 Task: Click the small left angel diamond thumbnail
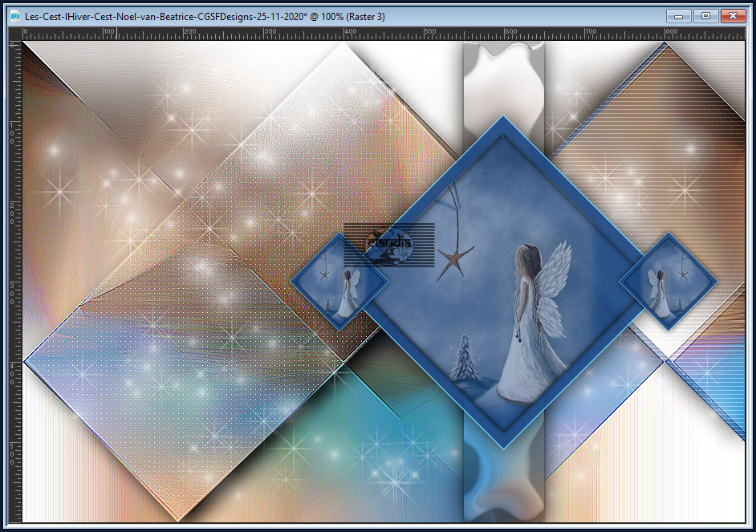click(x=339, y=282)
